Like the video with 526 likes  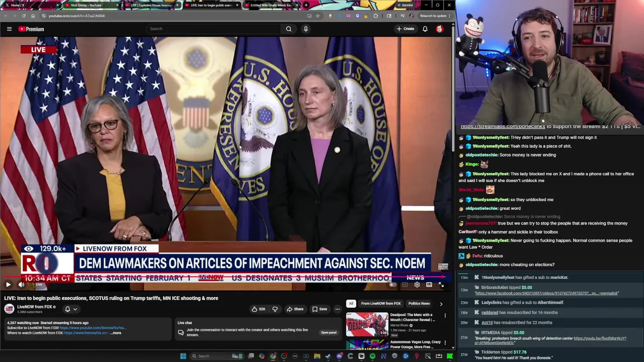[258, 309]
